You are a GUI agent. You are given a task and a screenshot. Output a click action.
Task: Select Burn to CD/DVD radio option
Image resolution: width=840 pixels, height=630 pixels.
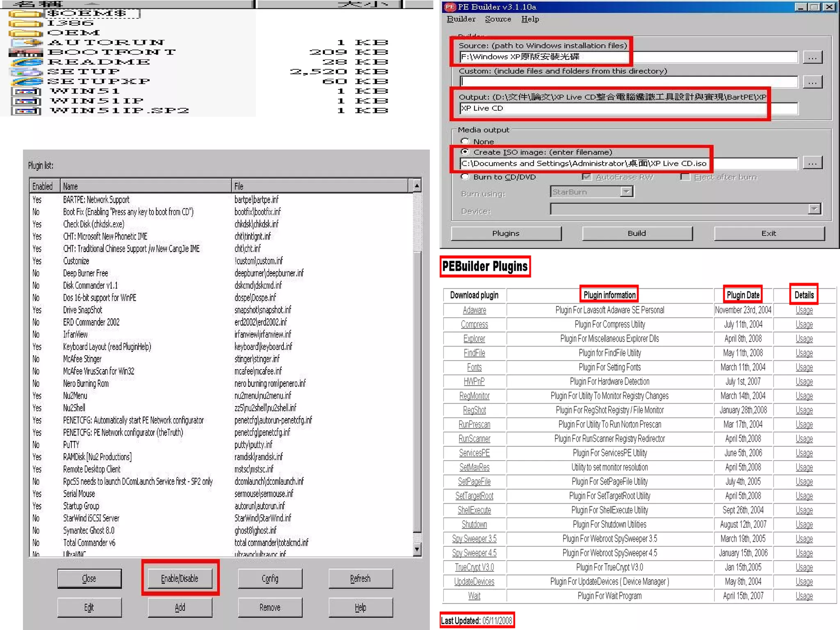[465, 177]
